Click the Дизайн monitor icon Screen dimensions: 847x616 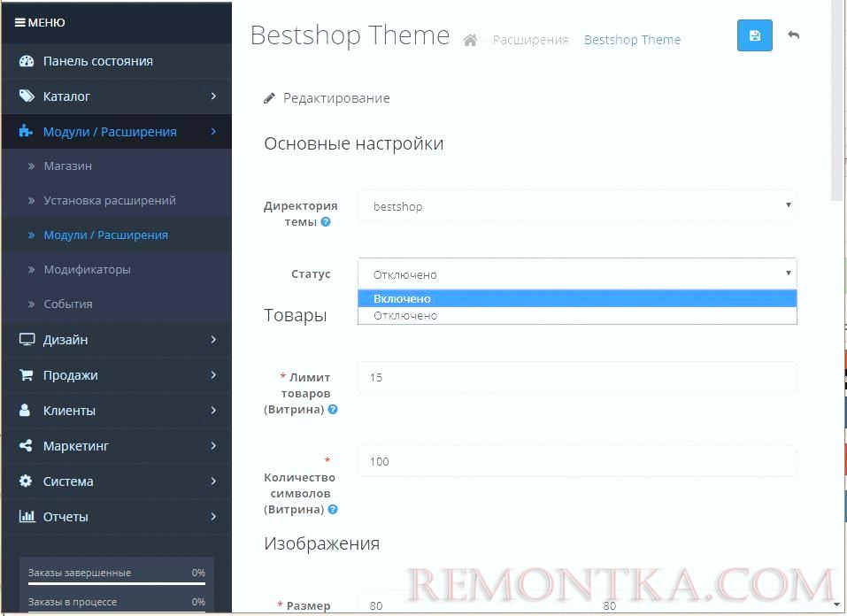[27, 339]
